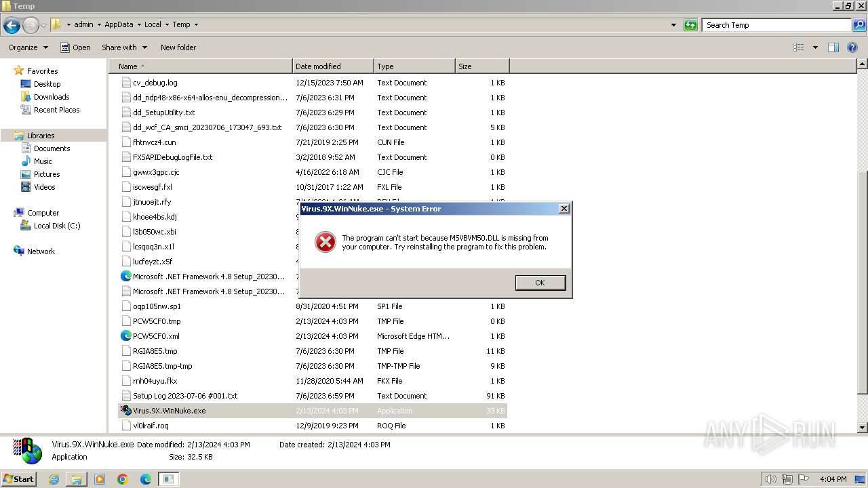
Task: Open the Start menu
Action: 18,479
